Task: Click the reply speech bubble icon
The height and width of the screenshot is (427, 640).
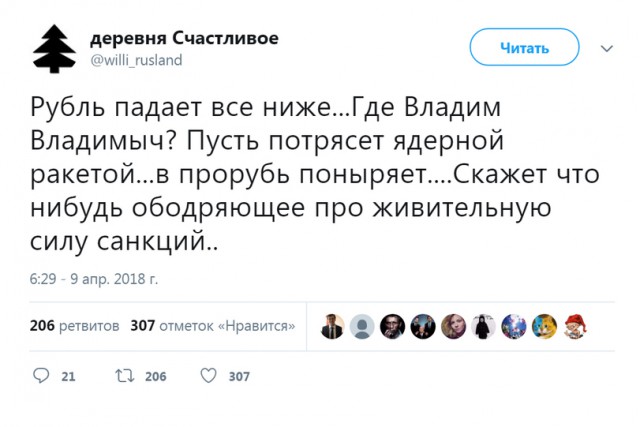Action: (x=42, y=376)
